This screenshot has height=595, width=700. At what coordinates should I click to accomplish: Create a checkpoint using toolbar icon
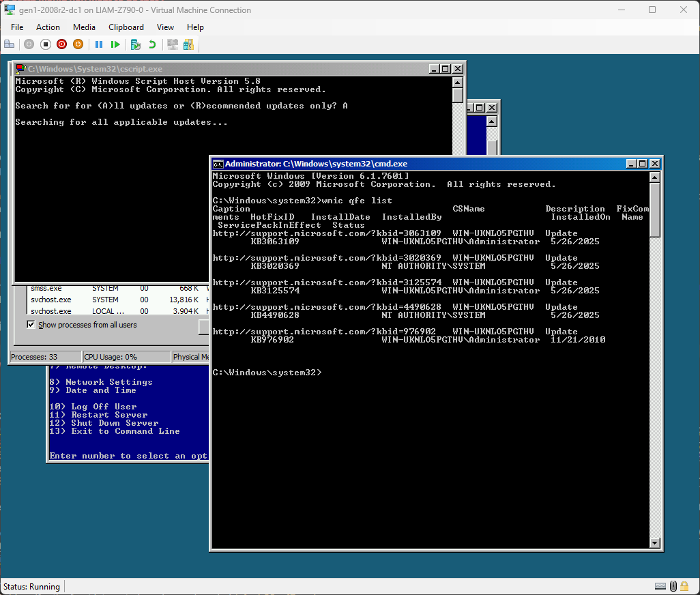[136, 44]
